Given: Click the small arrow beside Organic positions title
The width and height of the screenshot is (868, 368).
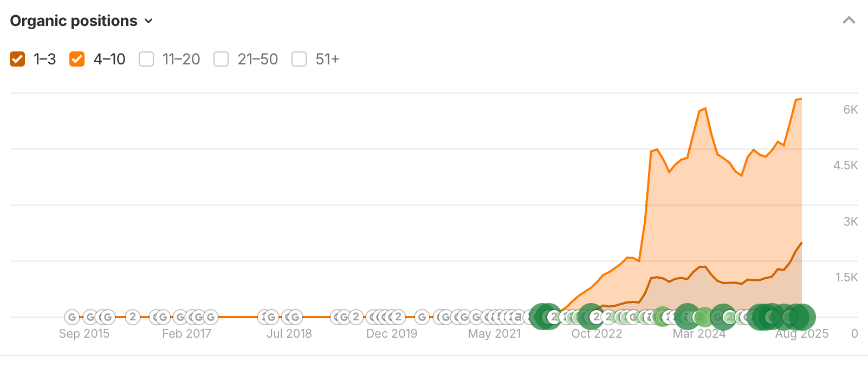Looking at the screenshot, I should pyautogui.click(x=148, y=22).
